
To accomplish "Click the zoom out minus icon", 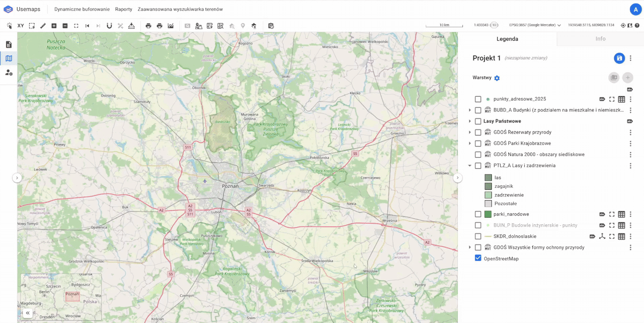I will tap(65, 26).
